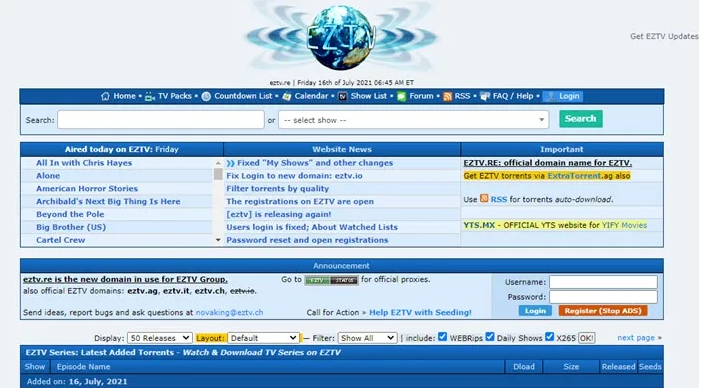Viewport: 701px width, 388px height.
Task: Open All In with Chris Hayes show
Action: (x=84, y=163)
